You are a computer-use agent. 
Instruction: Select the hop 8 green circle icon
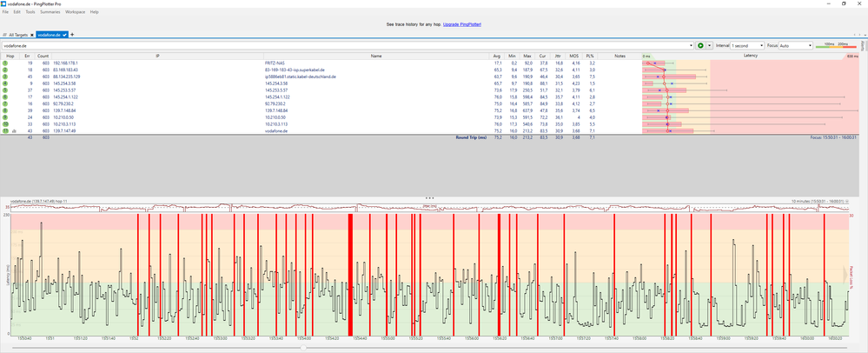click(5, 110)
